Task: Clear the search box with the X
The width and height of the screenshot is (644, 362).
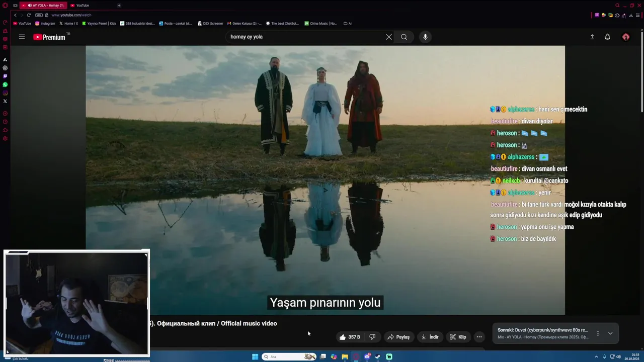Action: (x=389, y=37)
